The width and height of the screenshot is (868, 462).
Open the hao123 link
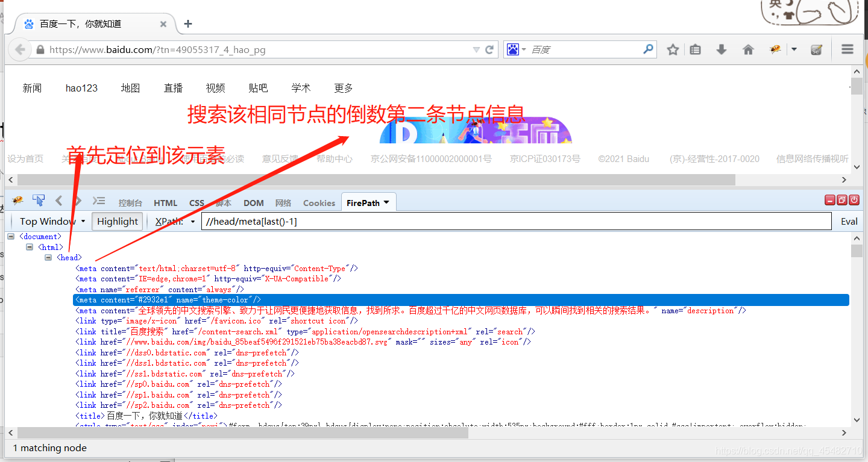[81, 88]
